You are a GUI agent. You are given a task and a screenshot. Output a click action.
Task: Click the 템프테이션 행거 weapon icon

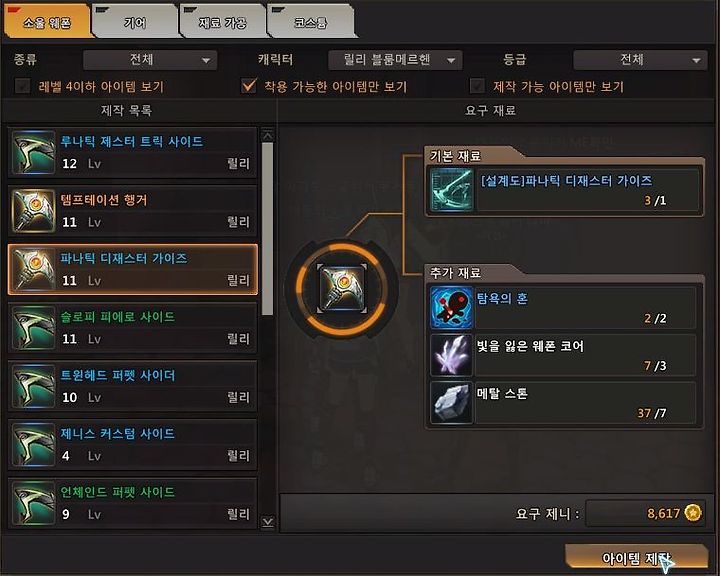(x=33, y=211)
